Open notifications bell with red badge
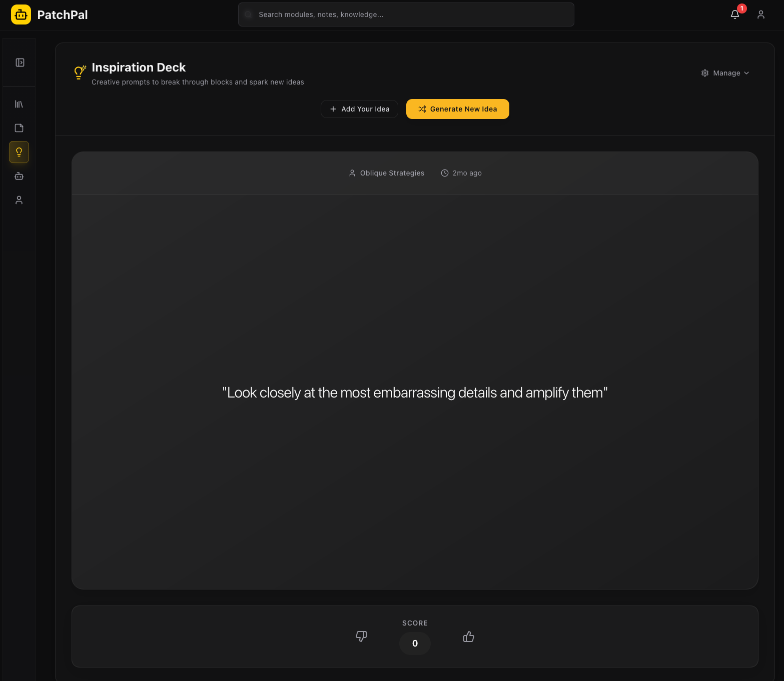This screenshot has width=784, height=681. (735, 14)
